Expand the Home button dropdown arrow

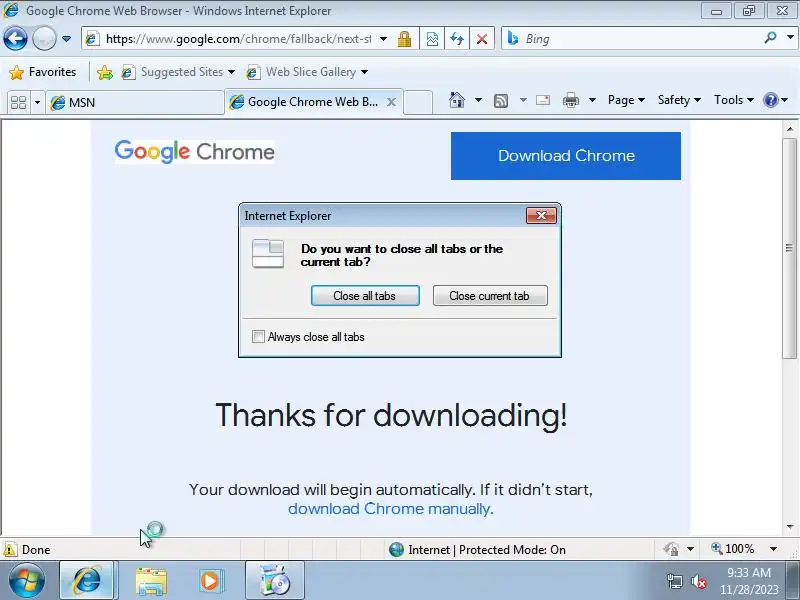pyautogui.click(x=478, y=100)
